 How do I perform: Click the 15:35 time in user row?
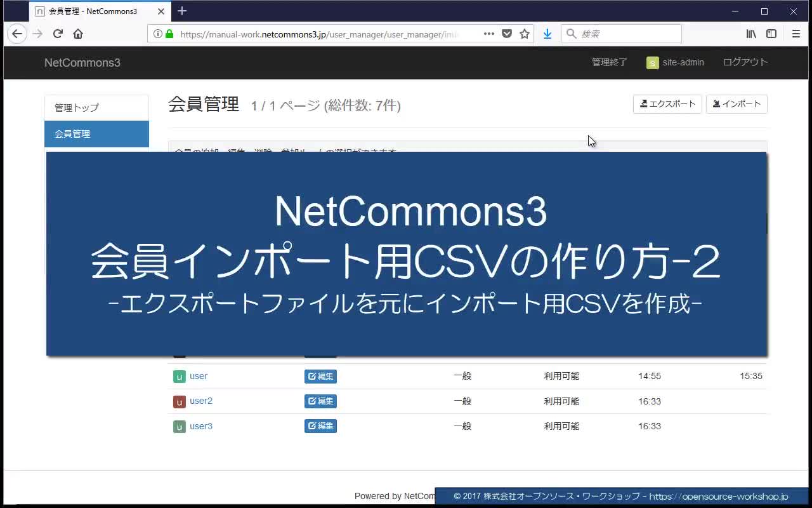(x=751, y=376)
